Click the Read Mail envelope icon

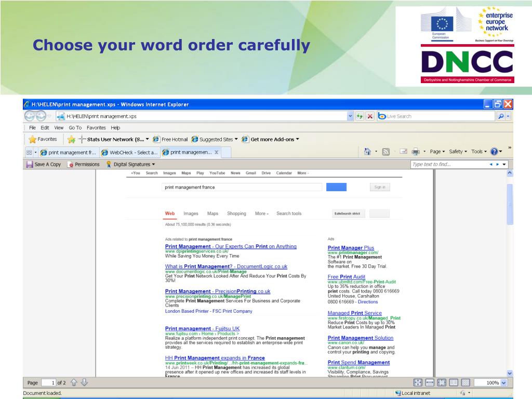click(403, 152)
